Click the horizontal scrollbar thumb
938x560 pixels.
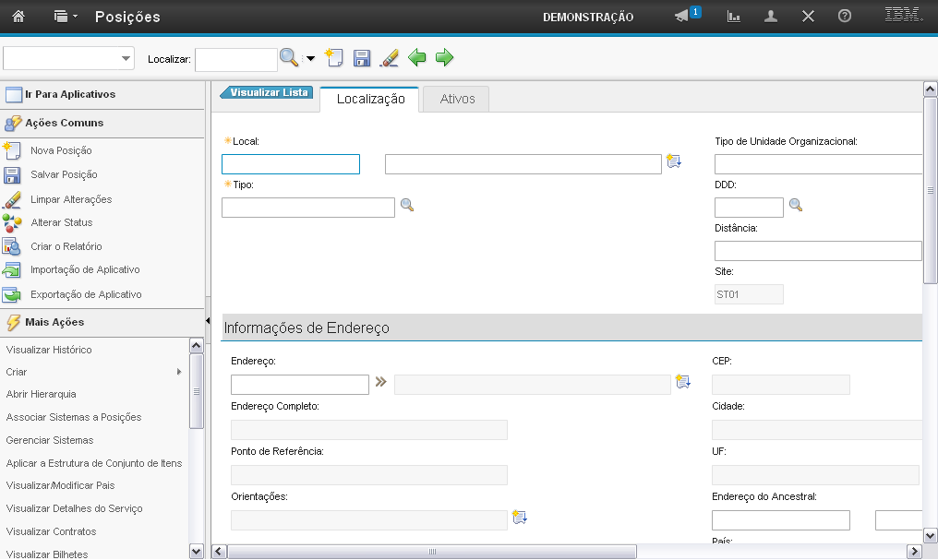click(x=432, y=552)
